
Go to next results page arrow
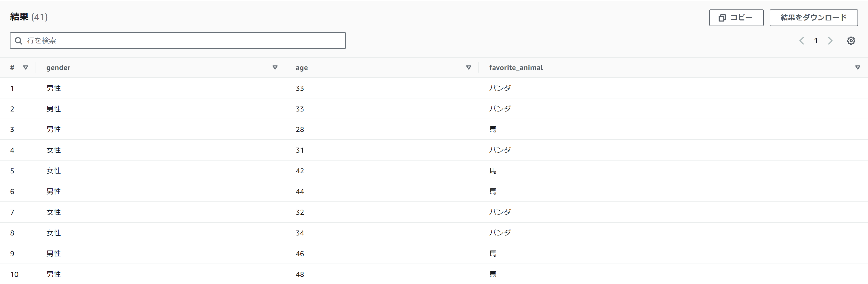830,41
